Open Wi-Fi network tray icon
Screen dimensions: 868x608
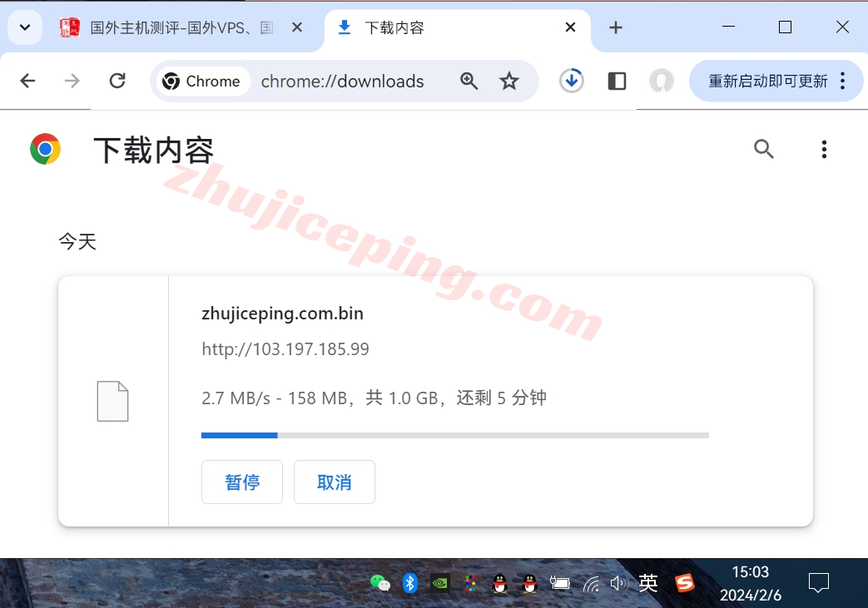point(591,583)
